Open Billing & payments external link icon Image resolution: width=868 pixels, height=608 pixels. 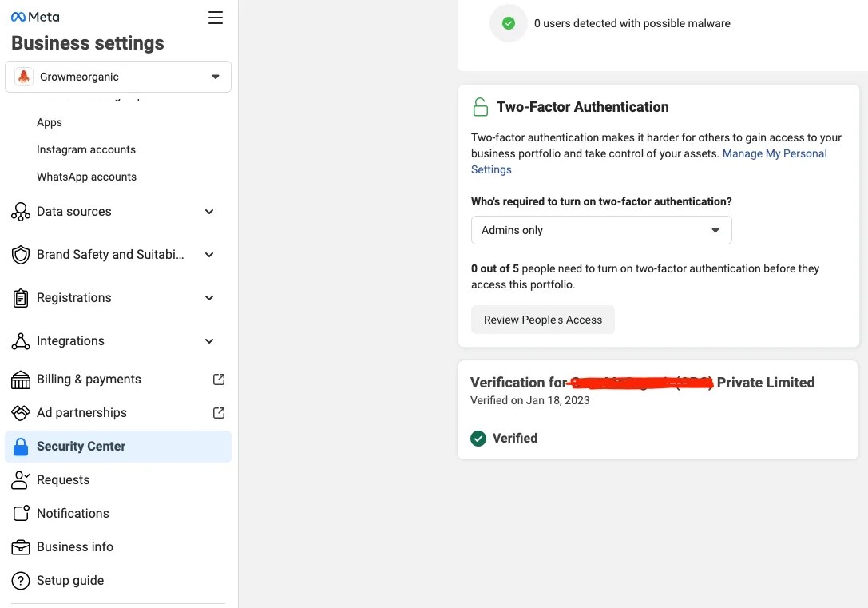[x=219, y=380]
